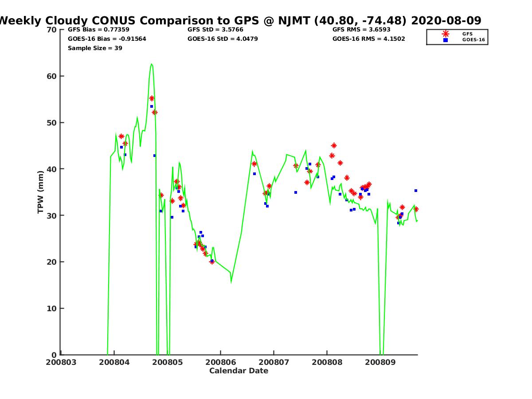Click the peak of the green GPS line

click(x=151, y=64)
